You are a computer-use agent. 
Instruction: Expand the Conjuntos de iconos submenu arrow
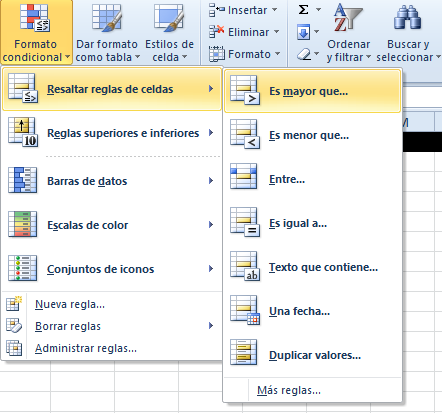pos(211,269)
